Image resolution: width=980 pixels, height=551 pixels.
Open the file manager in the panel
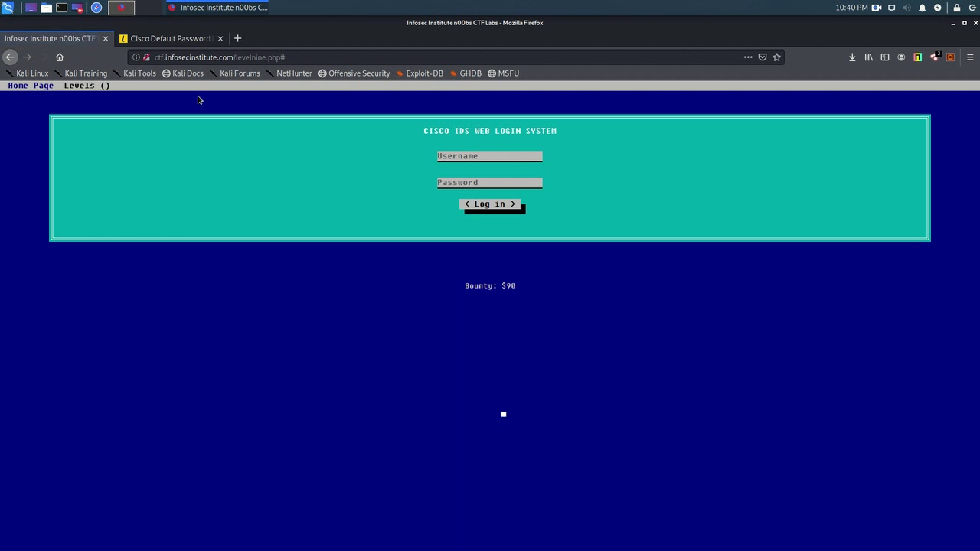click(46, 8)
